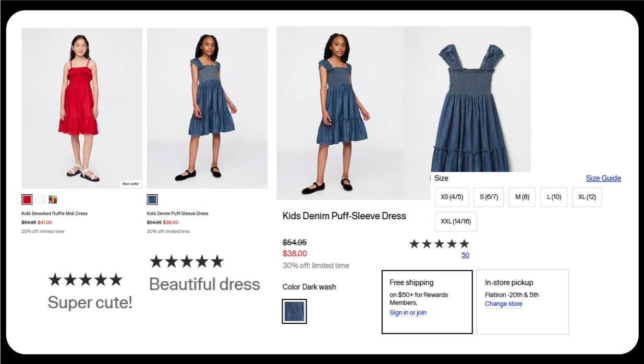Open the red Smocked Ruffle Midi Dress image
Screen dimensions: 644x364
tap(82, 108)
